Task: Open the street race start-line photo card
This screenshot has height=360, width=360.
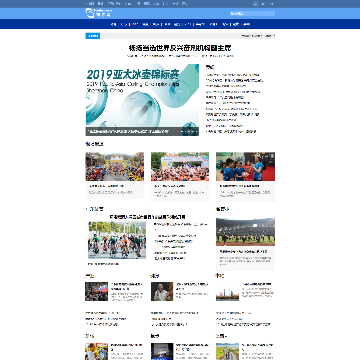Action: [x=115, y=167]
